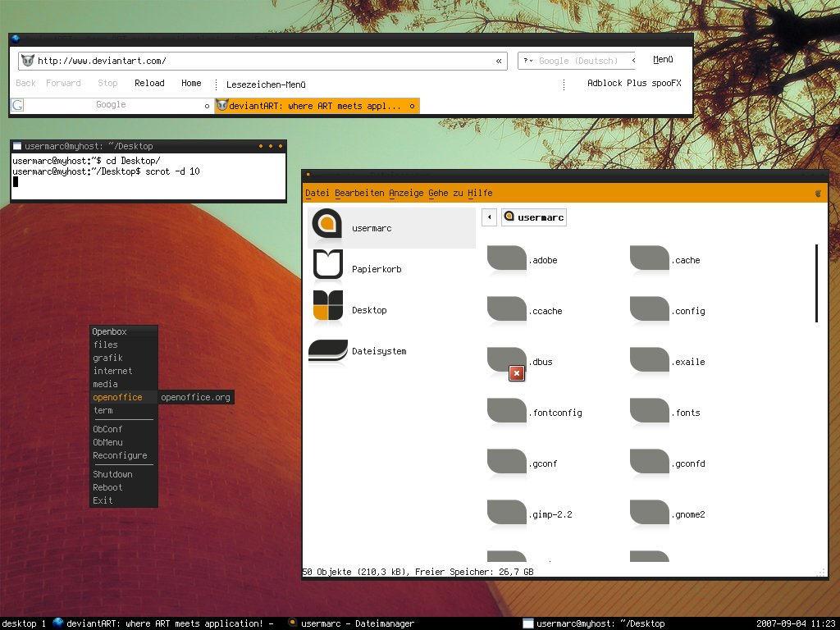The height and width of the screenshot is (630, 840).
Task: Choose ObConf in the Openbox menu
Action: point(124,429)
